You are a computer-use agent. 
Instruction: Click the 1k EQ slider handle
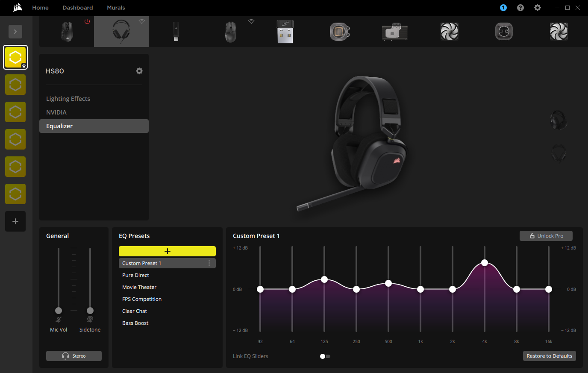point(420,289)
